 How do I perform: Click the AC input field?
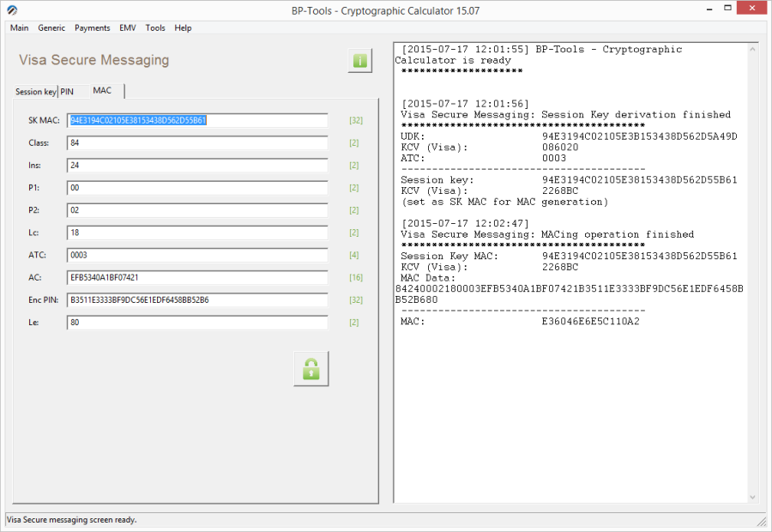[197, 277]
